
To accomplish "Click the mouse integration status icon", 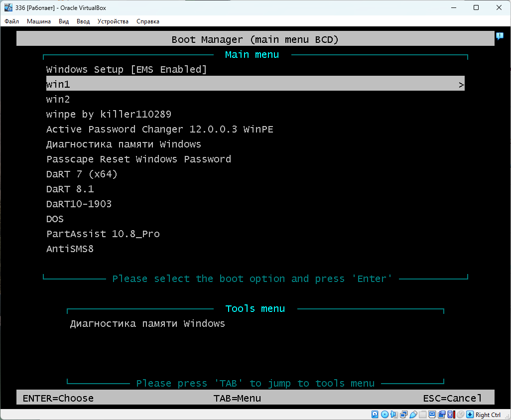I will [460, 415].
